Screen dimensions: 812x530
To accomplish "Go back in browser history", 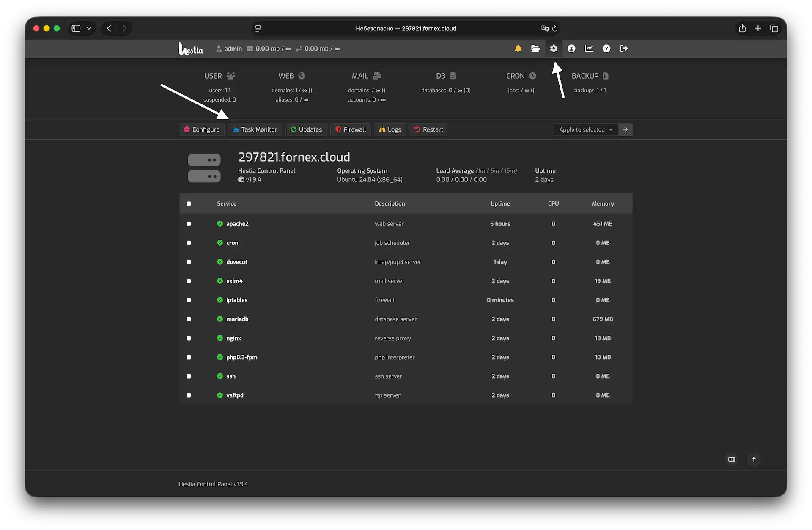I will [109, 28].
